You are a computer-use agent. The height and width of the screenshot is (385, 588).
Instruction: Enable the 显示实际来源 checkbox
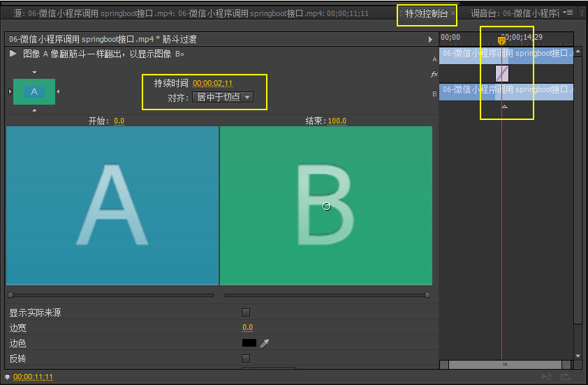(246, 312)
